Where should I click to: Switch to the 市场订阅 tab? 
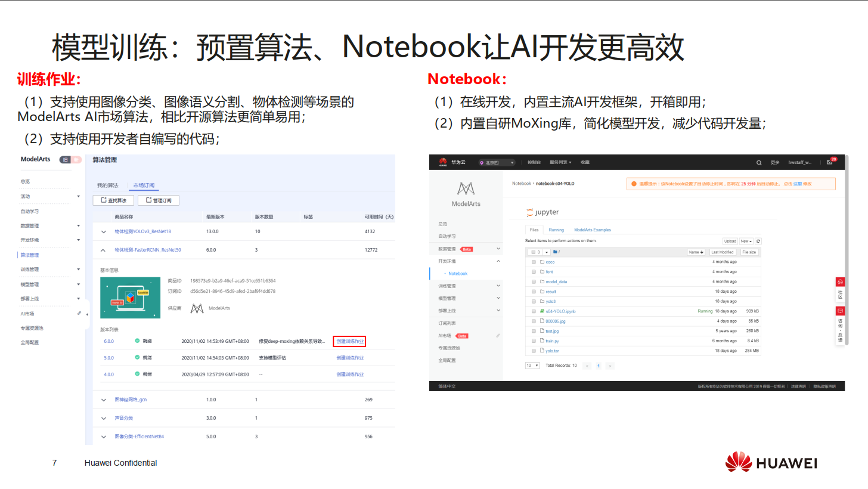point(144,185)
